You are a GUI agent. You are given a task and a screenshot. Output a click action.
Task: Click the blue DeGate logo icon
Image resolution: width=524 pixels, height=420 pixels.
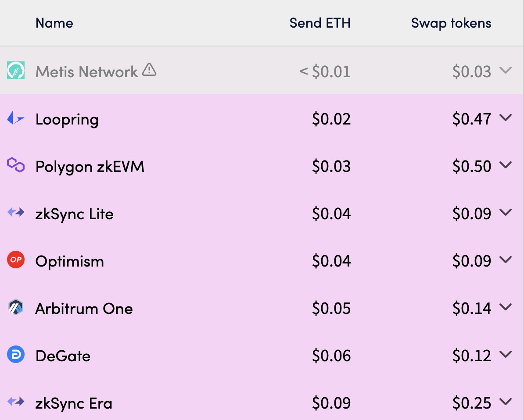pos(16,355)
